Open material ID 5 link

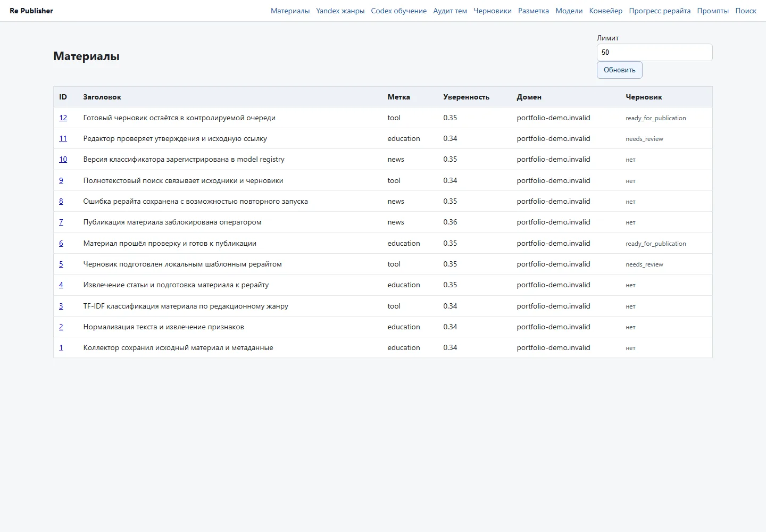pos(61,264)
